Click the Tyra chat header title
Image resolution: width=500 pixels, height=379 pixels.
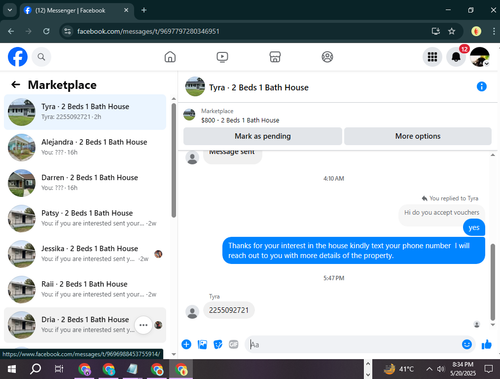coord(259,87)
